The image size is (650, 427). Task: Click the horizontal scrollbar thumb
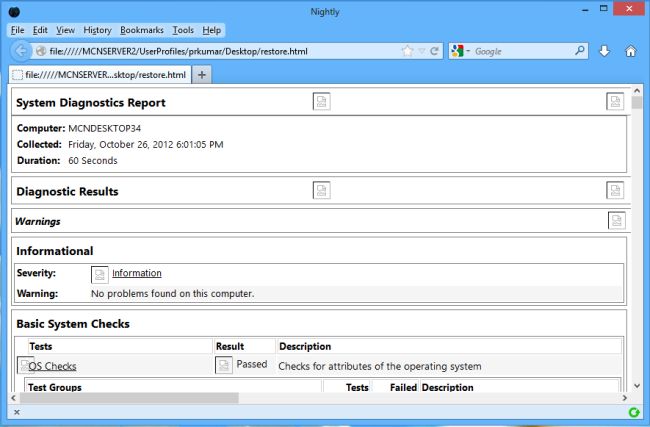tap(129, 398)
